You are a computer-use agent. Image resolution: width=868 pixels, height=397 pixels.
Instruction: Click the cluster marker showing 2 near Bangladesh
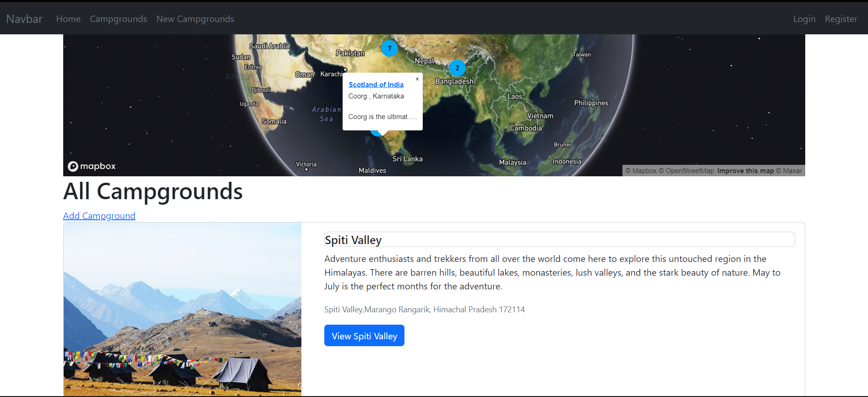[457, 68]
